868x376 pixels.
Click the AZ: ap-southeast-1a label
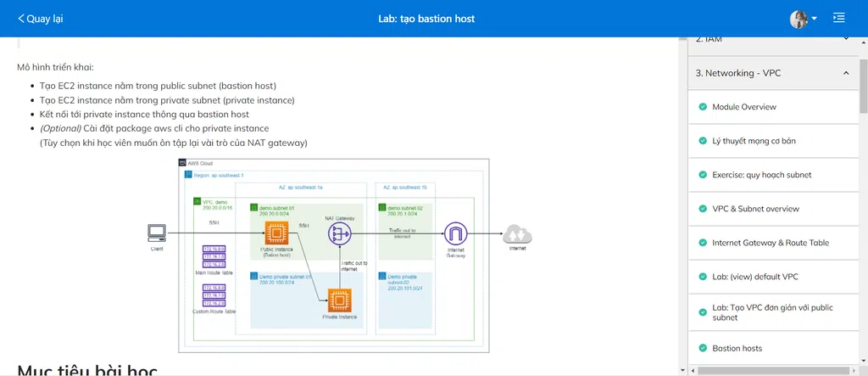[x=301, y=188]
